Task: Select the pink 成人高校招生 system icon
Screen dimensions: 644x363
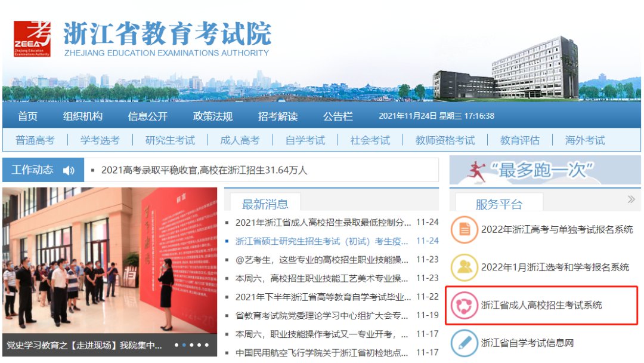Action: click(x=465, y=305)
